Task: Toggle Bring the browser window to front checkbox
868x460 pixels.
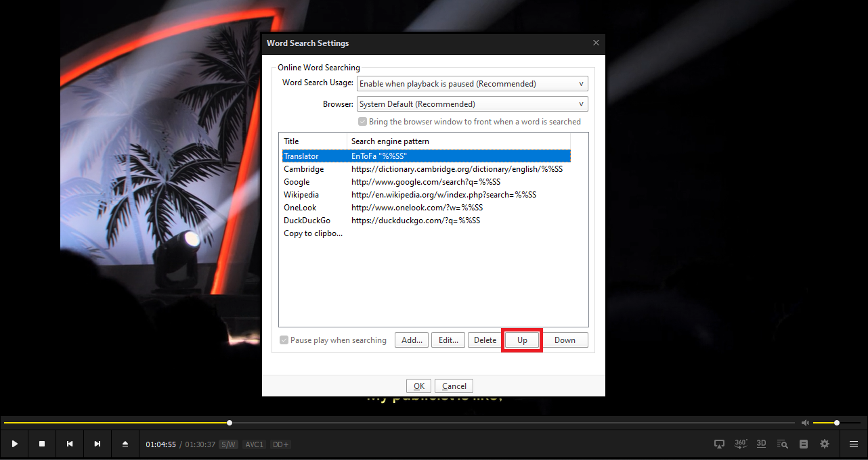Action: (x=363, y=122)
